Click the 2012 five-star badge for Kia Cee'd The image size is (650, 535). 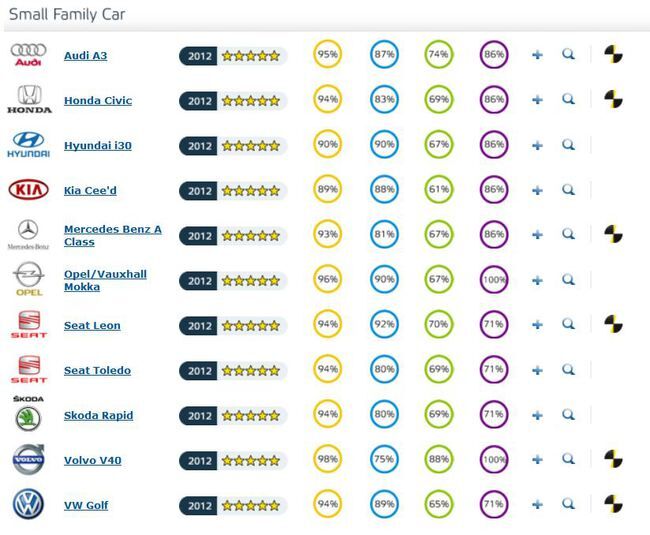pyautogui.click(x=232, y=190)
